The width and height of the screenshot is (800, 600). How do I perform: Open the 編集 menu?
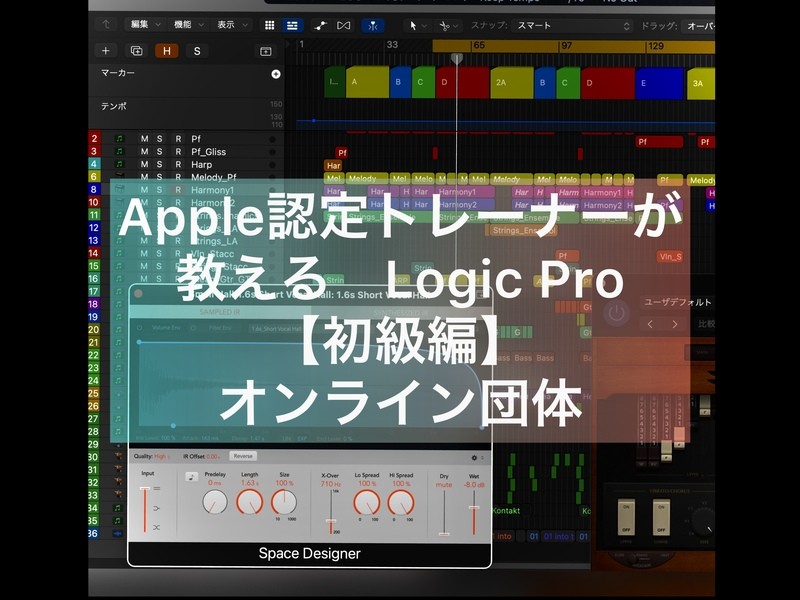143,25
